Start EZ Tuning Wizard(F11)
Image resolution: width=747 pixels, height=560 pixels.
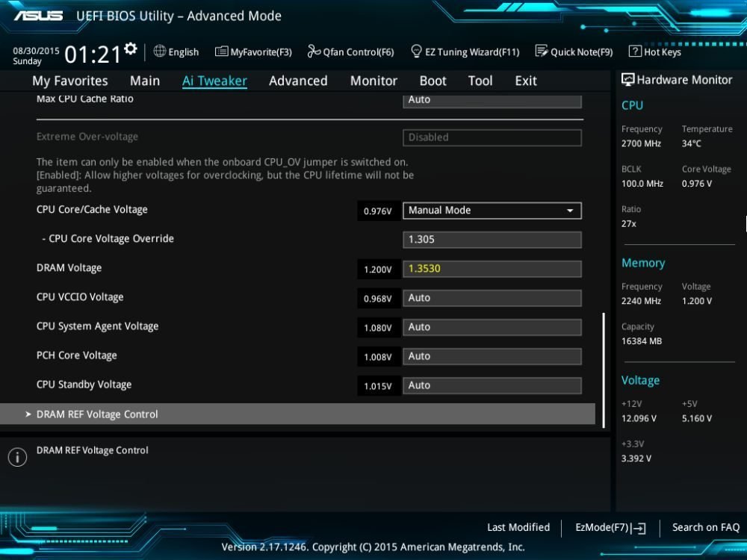465,52
